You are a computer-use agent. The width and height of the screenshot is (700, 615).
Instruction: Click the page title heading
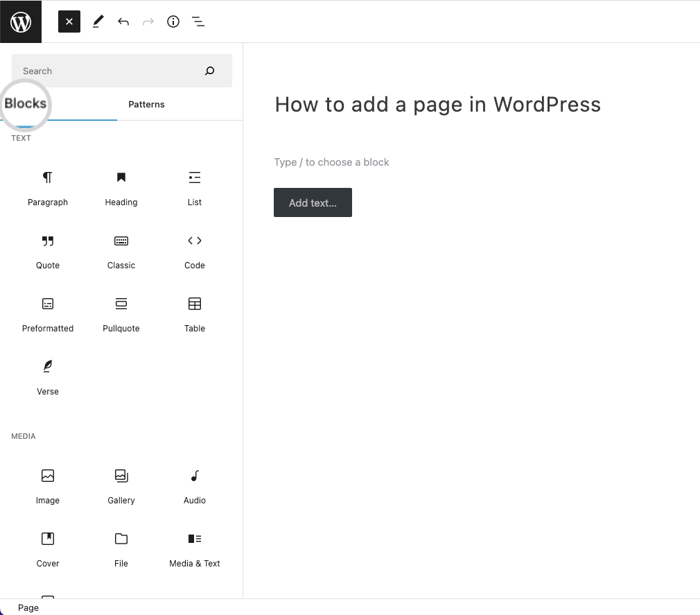(x=437, y=105)
